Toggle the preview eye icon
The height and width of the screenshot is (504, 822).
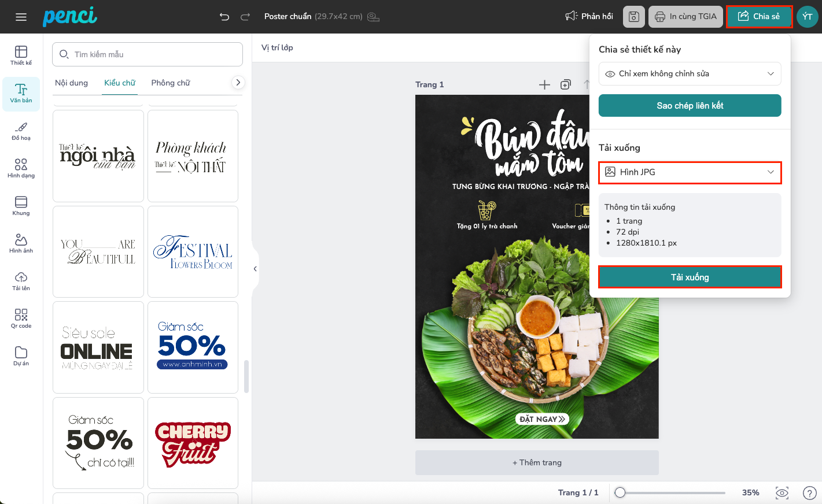tap(782, 492)
